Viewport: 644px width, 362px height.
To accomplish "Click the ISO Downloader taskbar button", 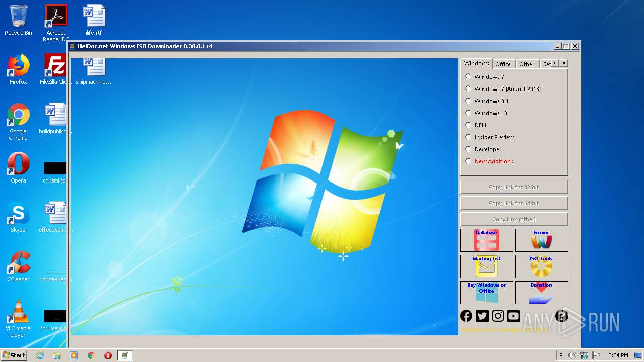I will [x=125, y=355].
